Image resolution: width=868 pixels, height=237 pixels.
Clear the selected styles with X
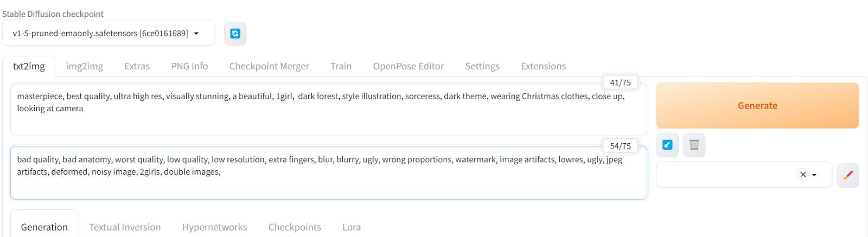click(x=803, y=175)
